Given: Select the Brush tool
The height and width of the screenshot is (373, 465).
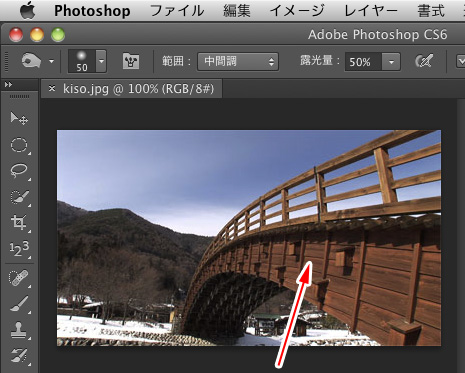Looking at the screenshot, I should tap(19, 304).
